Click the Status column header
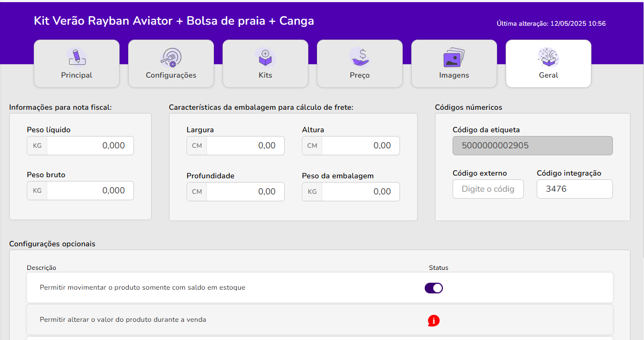Screen dimensions: 644x340 coord(439,268)
